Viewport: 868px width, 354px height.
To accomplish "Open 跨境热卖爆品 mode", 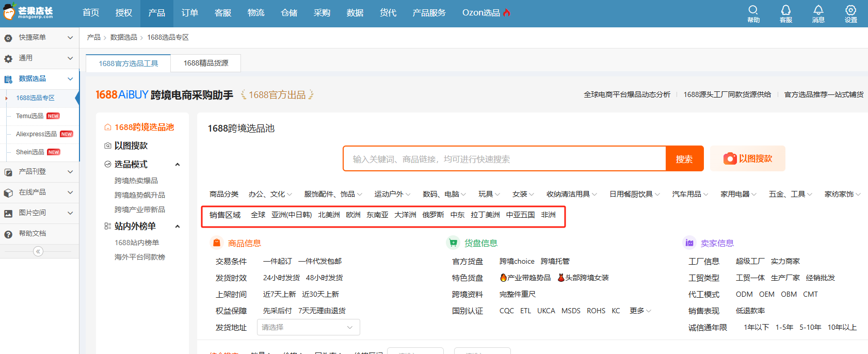I will tap(136, 181).
